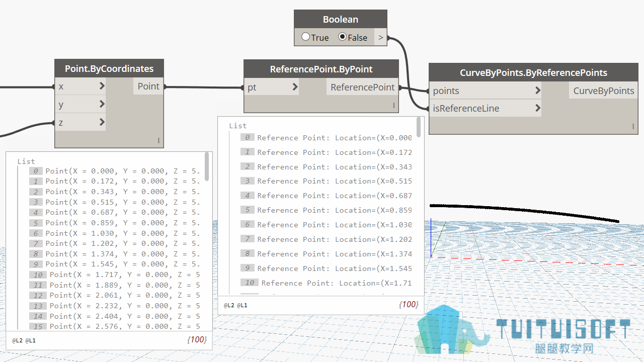Select the Point.ByCoordinates node header
644x362 pixels.
coord(109,68)
